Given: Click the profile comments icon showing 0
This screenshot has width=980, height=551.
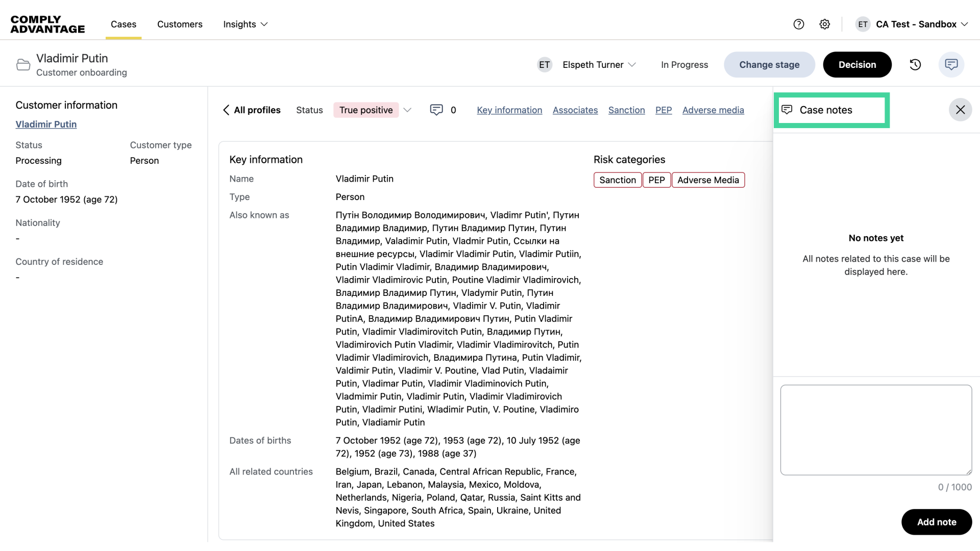Looking at the screenshot, I should pyautogui.click(x=436, y=110).
